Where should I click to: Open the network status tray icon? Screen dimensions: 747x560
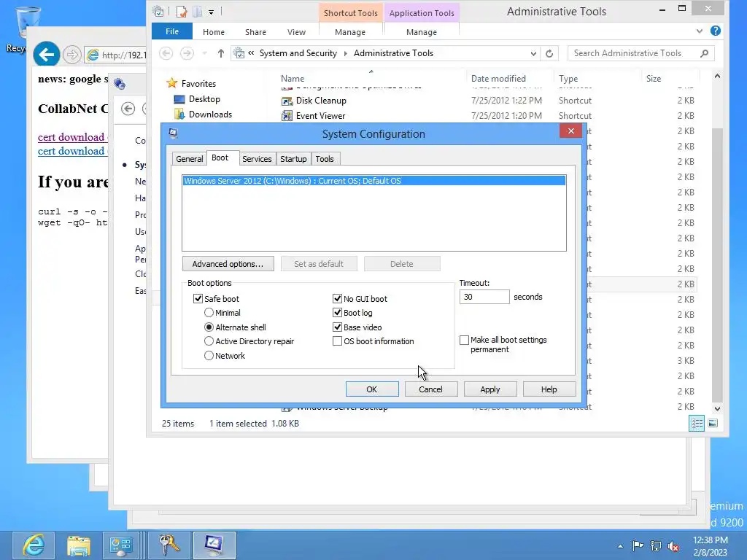(656, 545)
